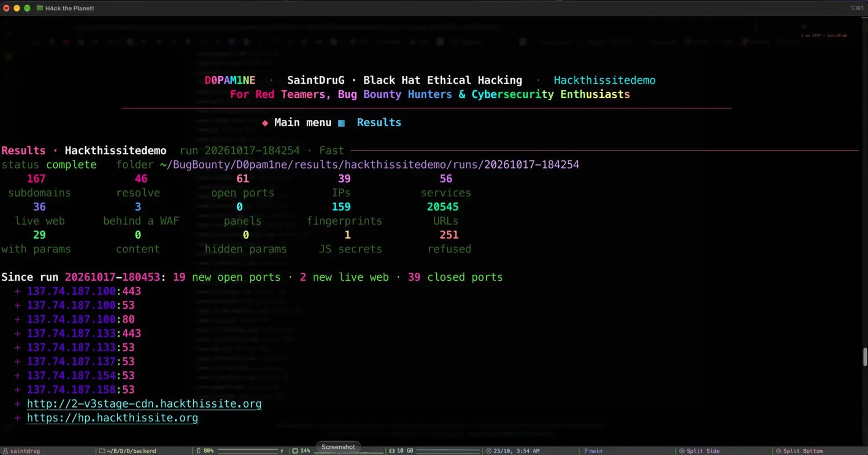868x455 pixels.
Task: Click the 137.74.187.100:80 entry
Action: point(80,320)
